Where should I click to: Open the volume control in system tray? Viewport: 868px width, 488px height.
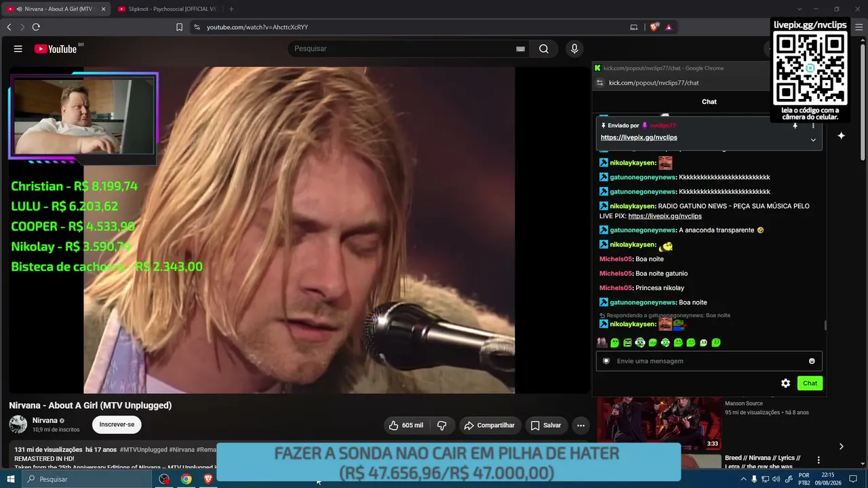(776, 479)
